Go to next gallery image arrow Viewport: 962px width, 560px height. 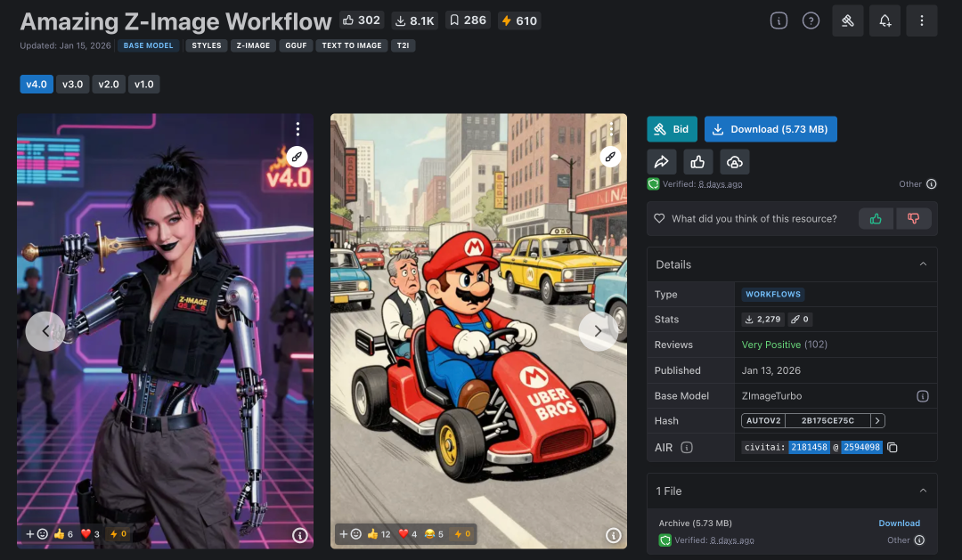pyautogui.click(x=599, y=331)
